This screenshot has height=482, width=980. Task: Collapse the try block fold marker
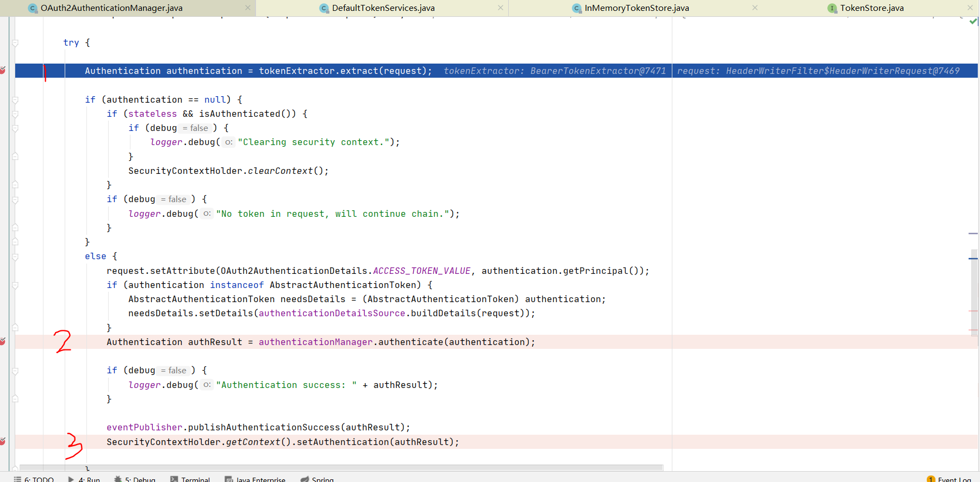pyautogui.click(x=15, y=43)
